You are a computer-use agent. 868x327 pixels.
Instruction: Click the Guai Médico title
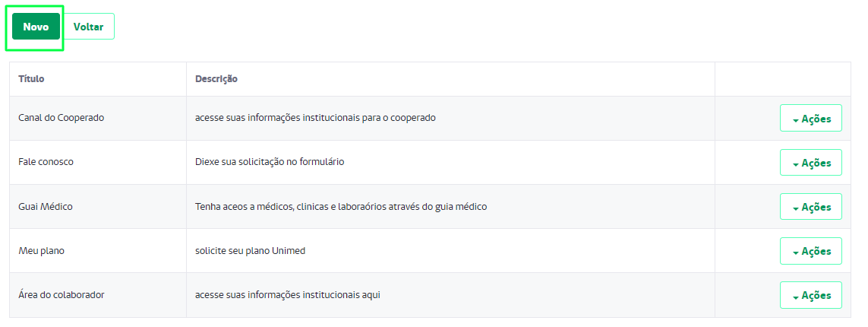pos(46,206)
